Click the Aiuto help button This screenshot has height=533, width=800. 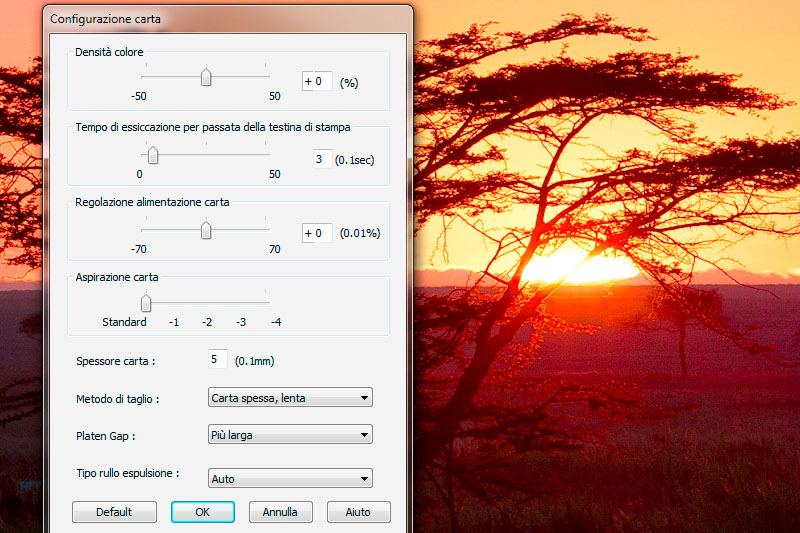[x=358, y=512]
